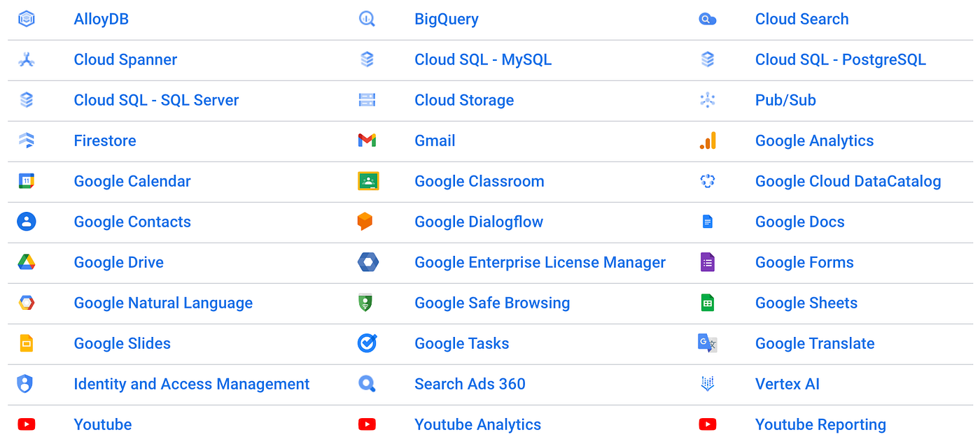This screenshot has width=980, height=444.
Task: Click the Youtube Reporting play icon
Action: tap(708, 424)
